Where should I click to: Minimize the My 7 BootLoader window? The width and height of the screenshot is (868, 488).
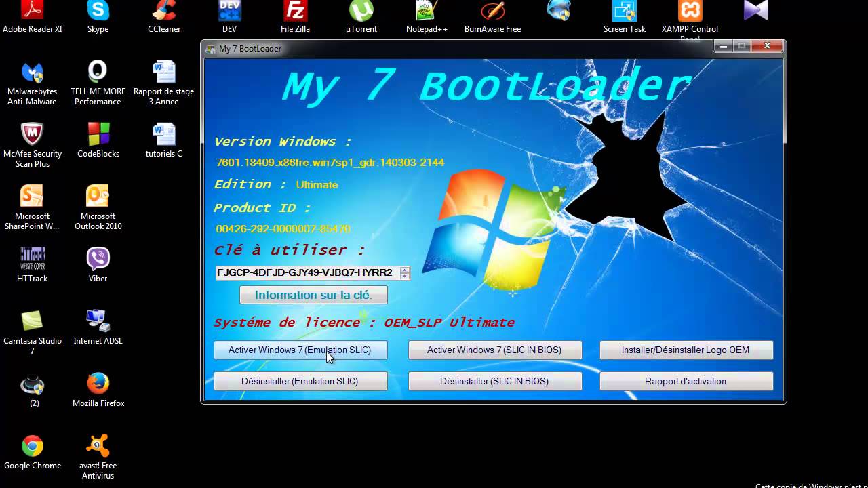723,46
